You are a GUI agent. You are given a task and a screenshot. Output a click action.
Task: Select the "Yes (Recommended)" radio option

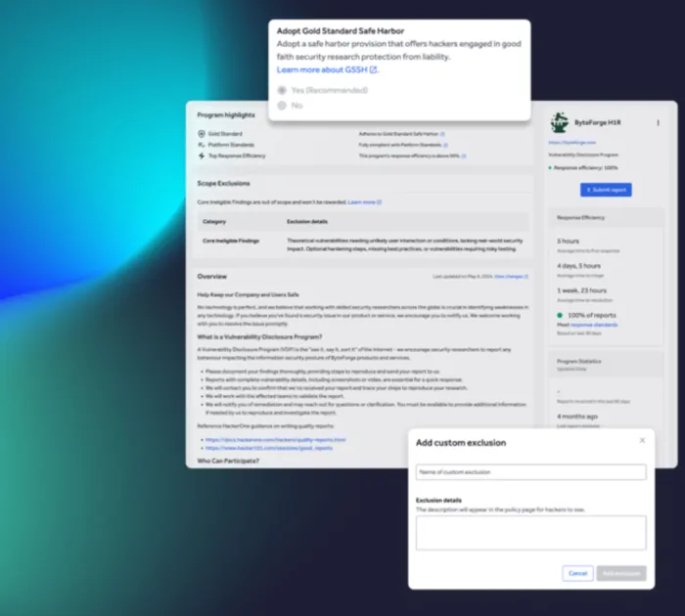283,90
